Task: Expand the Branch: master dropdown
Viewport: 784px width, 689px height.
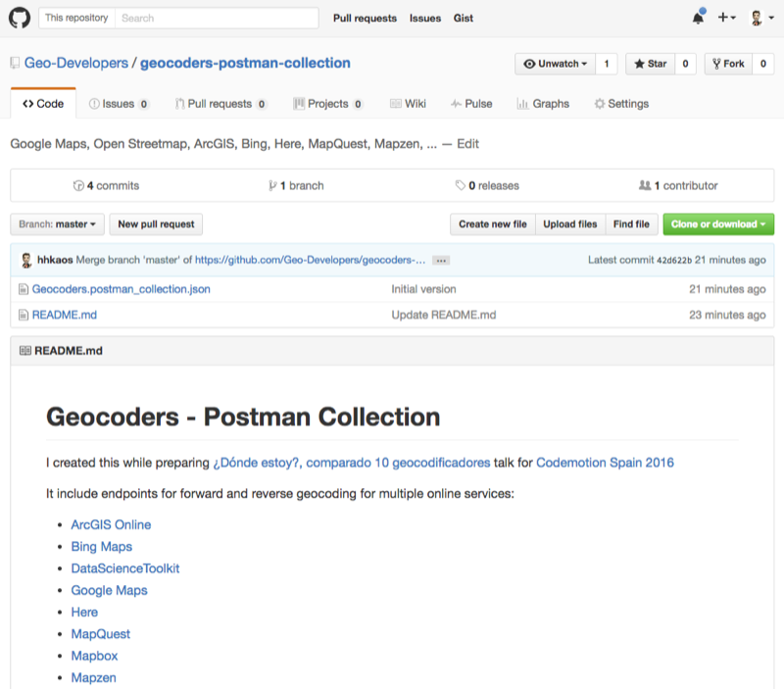Action: tap(57, 224)
